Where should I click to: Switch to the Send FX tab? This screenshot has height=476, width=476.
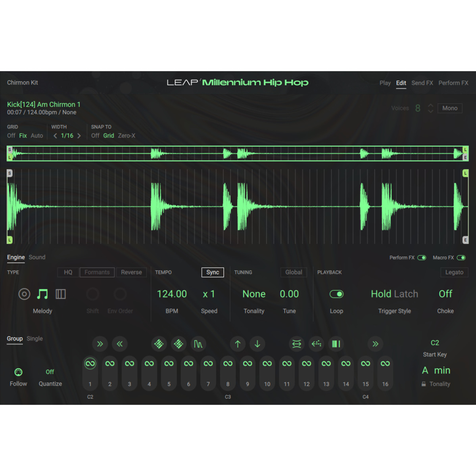[x=422, y=83]
